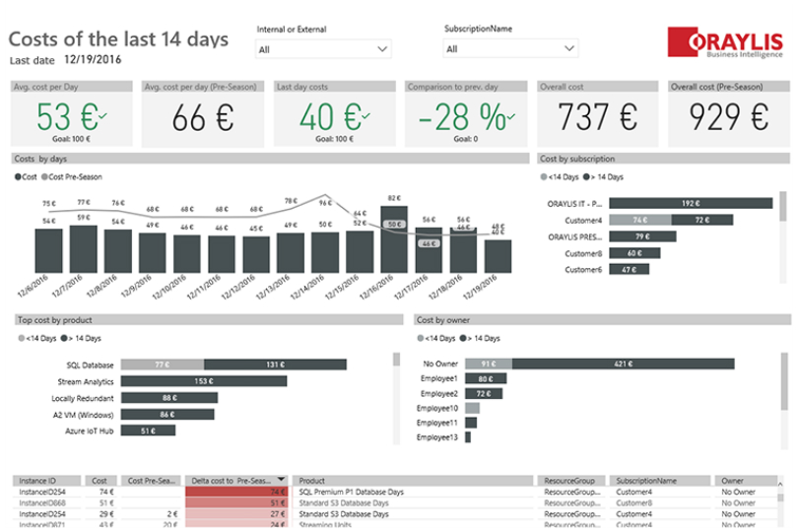Open the Internal or External dropdown
The image size is (798, 532).
coord(323,49)
